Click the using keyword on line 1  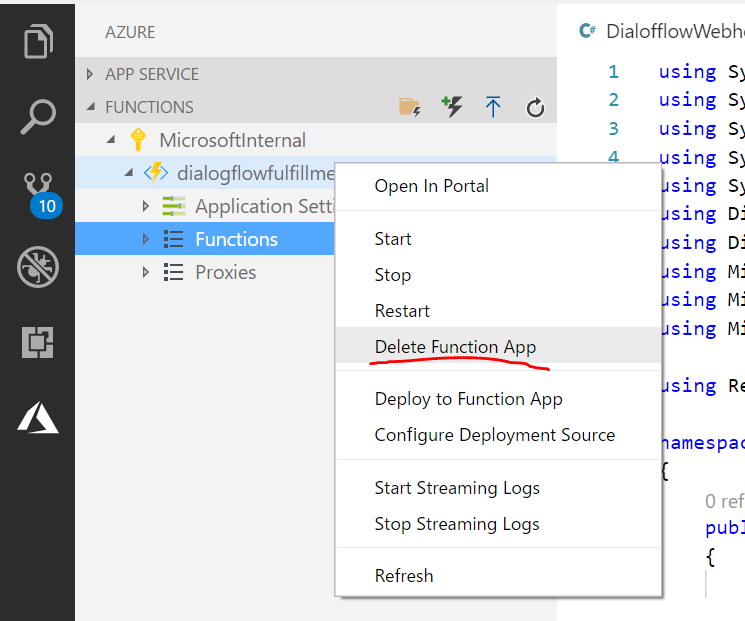(687, 72)
